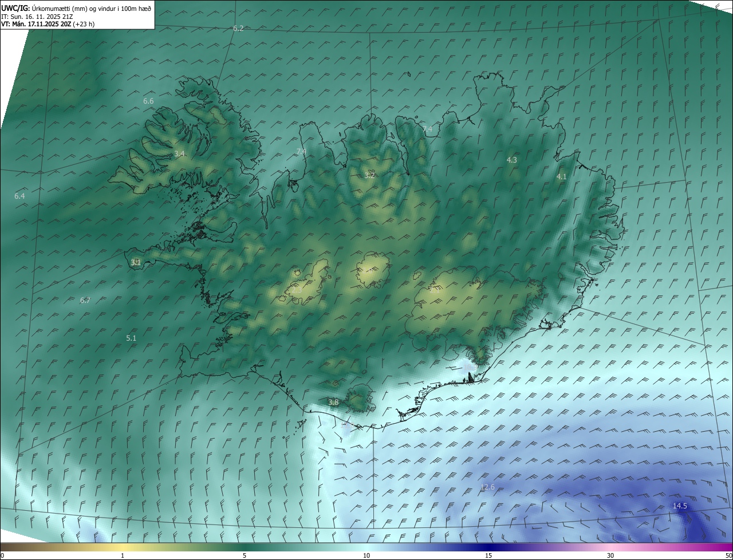Click the 50 tick on the colour scale
The height and width of the screenshot is (560, 733).
tap(728, 555)
